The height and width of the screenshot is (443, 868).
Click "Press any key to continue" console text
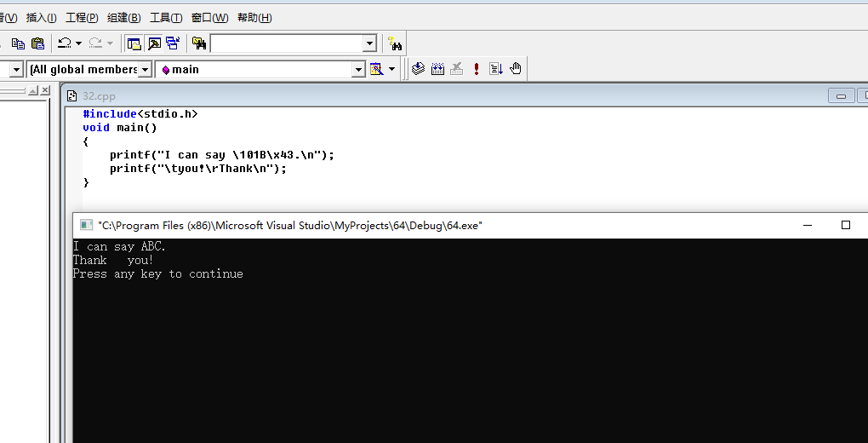coord(157,274)
